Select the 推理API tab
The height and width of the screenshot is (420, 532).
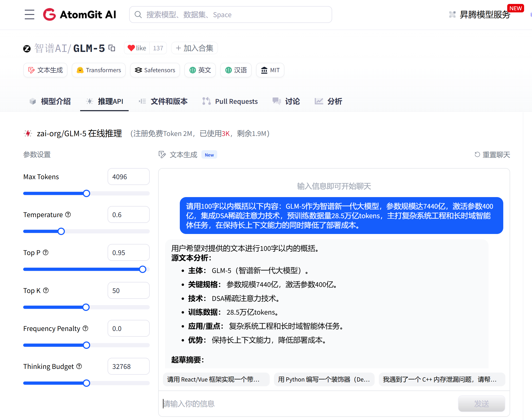coord(104,101)
